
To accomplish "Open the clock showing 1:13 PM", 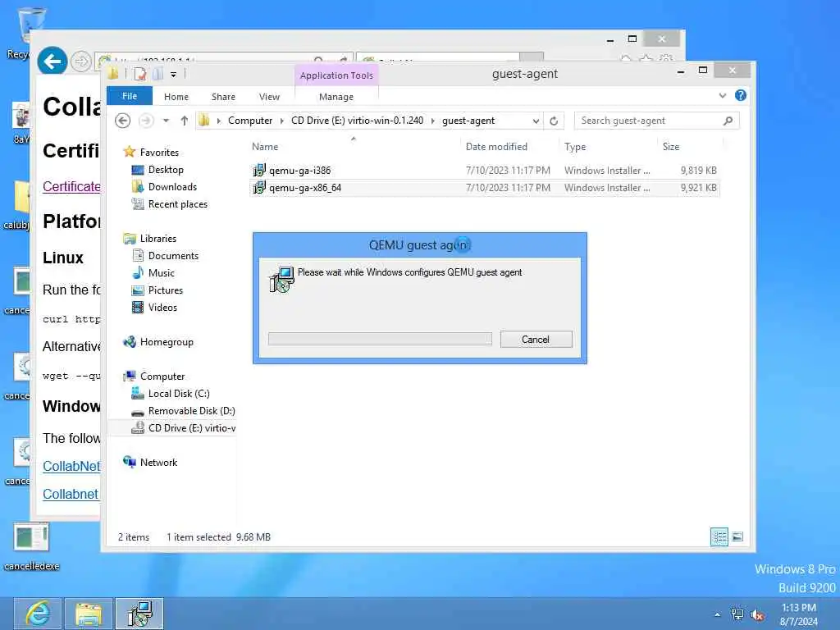I will (799, 614).
